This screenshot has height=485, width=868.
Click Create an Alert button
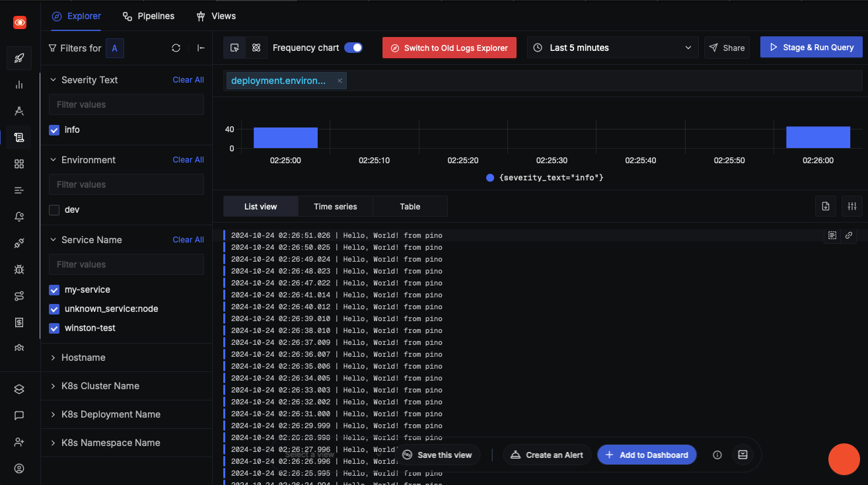click(x=548, y=455)
